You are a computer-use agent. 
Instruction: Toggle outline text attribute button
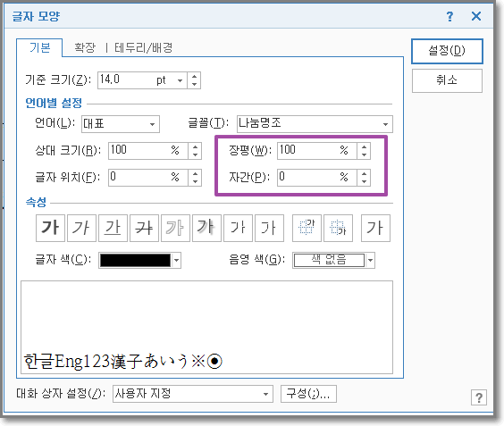click(175, 228)
